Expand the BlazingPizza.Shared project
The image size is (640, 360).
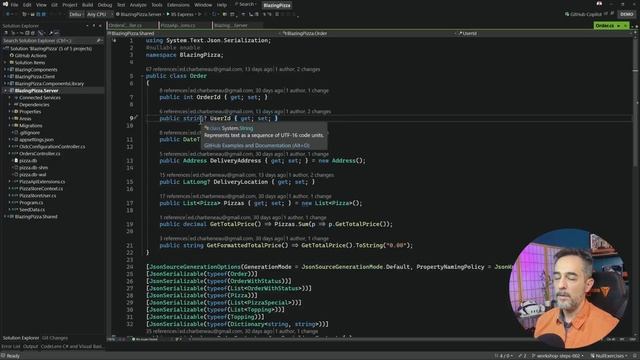(x=5, y=216)
